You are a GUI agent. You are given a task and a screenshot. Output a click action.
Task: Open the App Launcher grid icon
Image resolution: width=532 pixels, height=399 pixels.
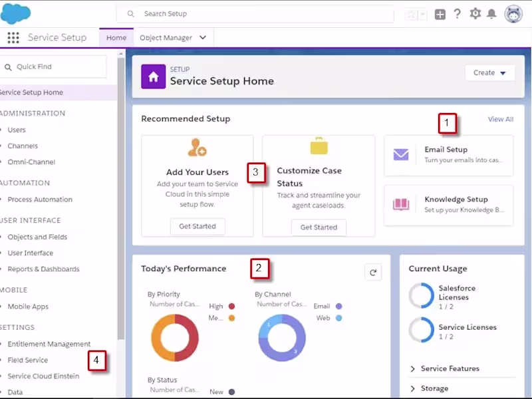point(13,38)
